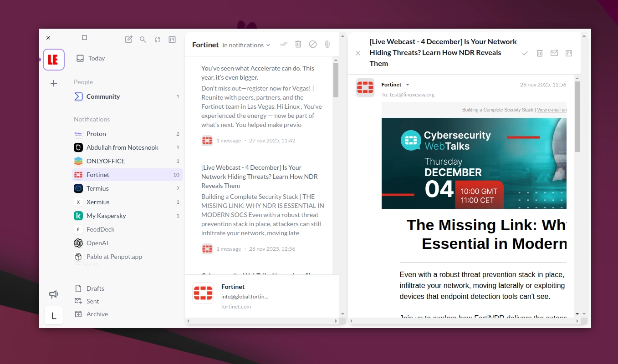Screen dimensions: 618x364
Task: Open the announcements megaphone icon
Action: (54, 294)
